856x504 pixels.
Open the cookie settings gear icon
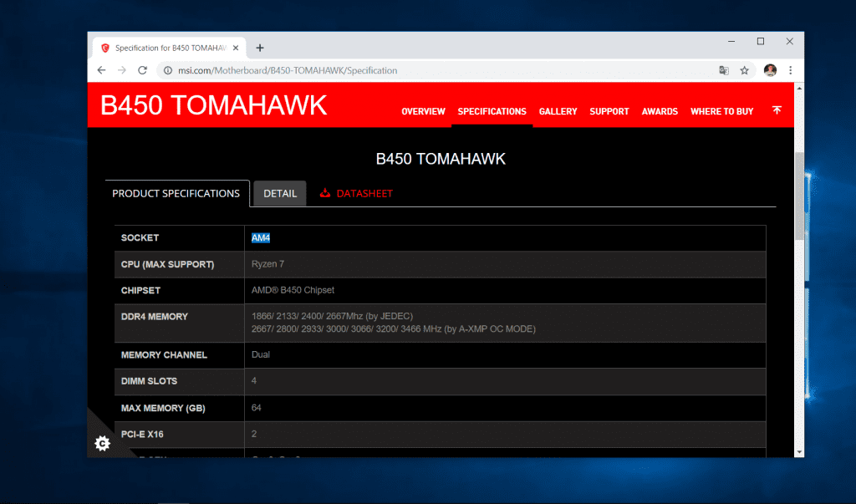click(x=103, y=443)
